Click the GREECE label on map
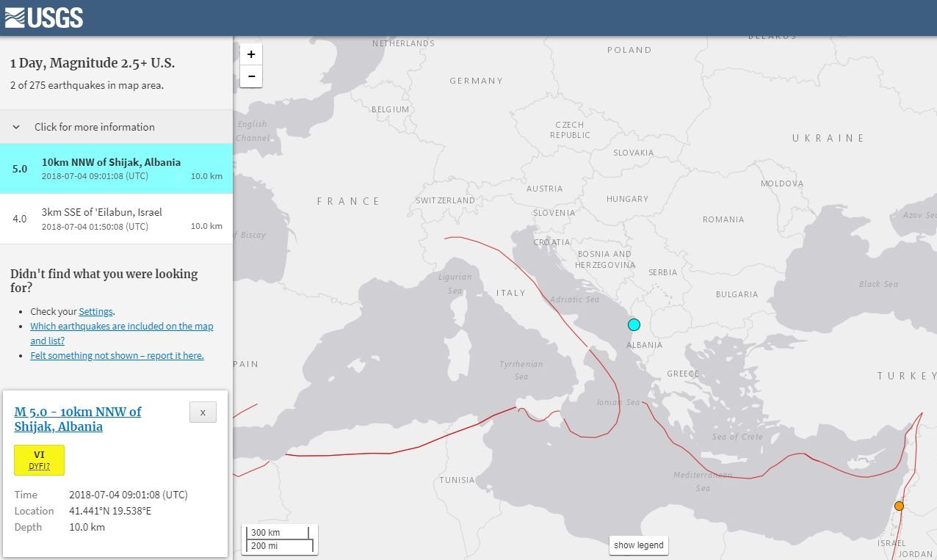Viewport: 937px width, 560px height. (x=683, y=374)
